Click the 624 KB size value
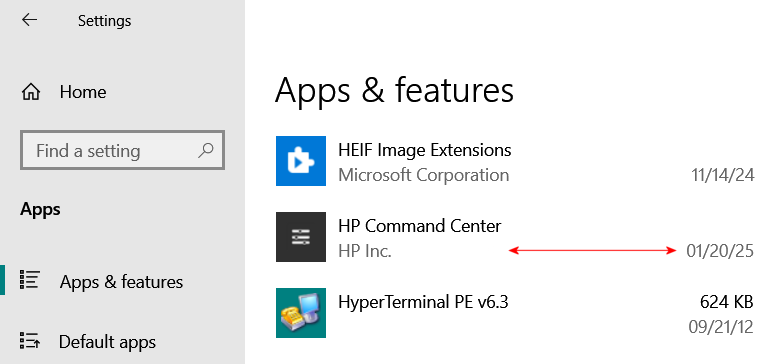The height and width of the screenshot is (364, 764). (x=727, y=302)
